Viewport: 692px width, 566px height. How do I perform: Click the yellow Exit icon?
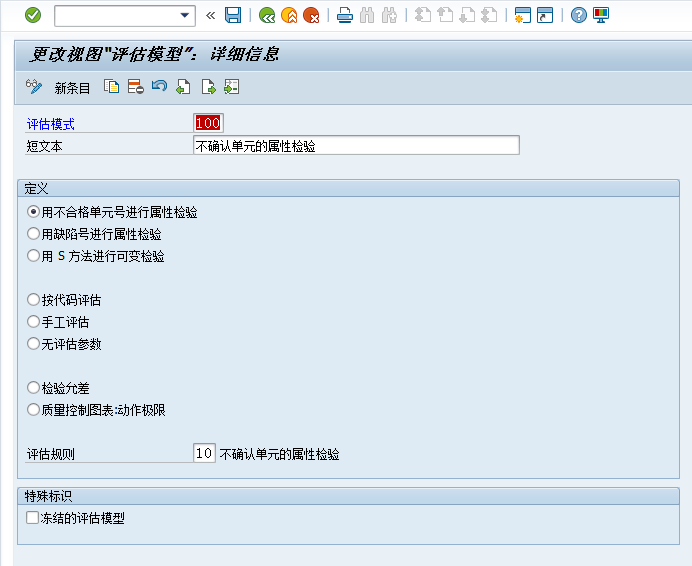289,15
